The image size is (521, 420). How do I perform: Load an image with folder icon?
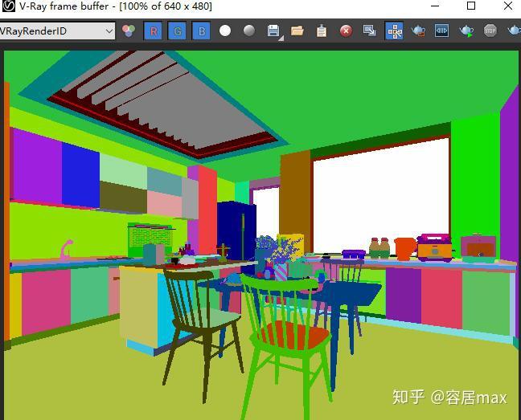tap(297, 31)
